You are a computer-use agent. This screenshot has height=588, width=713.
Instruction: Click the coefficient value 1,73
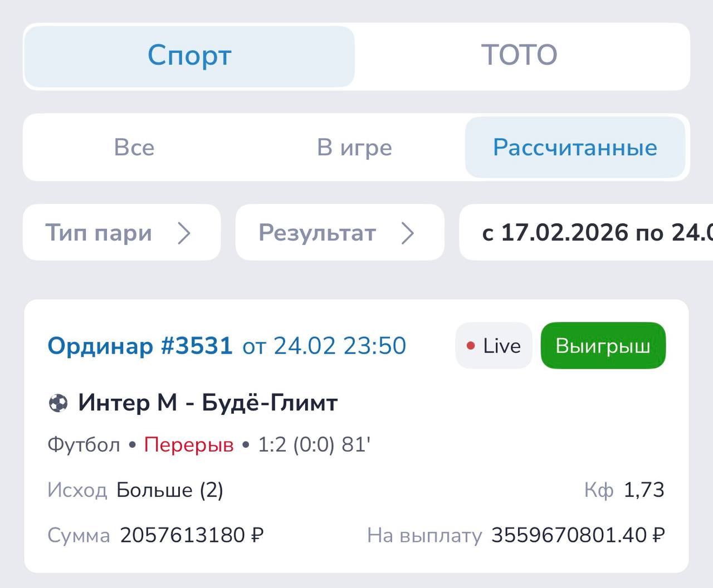(x=644, y=490)
